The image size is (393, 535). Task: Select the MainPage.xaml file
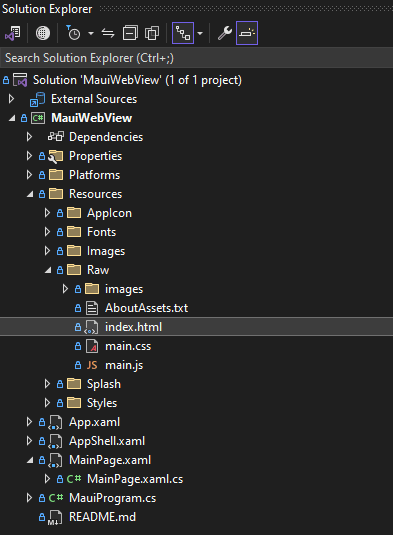pyautogui.click(x=110, y=460)
